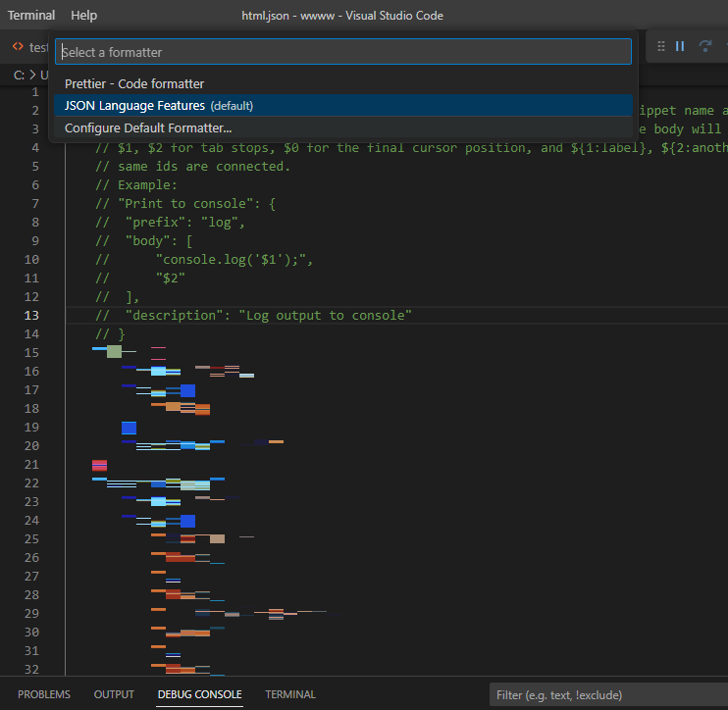
Task: Pause the debug session
Action: (x=680, y=46)
